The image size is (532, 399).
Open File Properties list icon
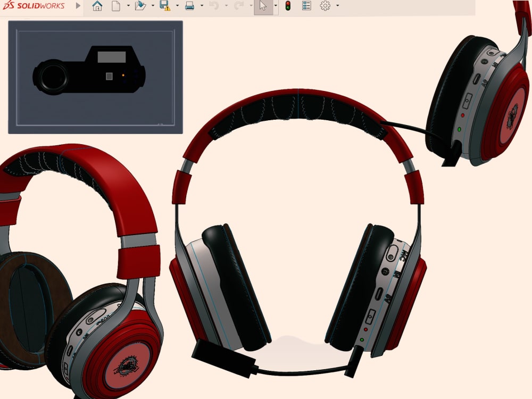[307, 6]
